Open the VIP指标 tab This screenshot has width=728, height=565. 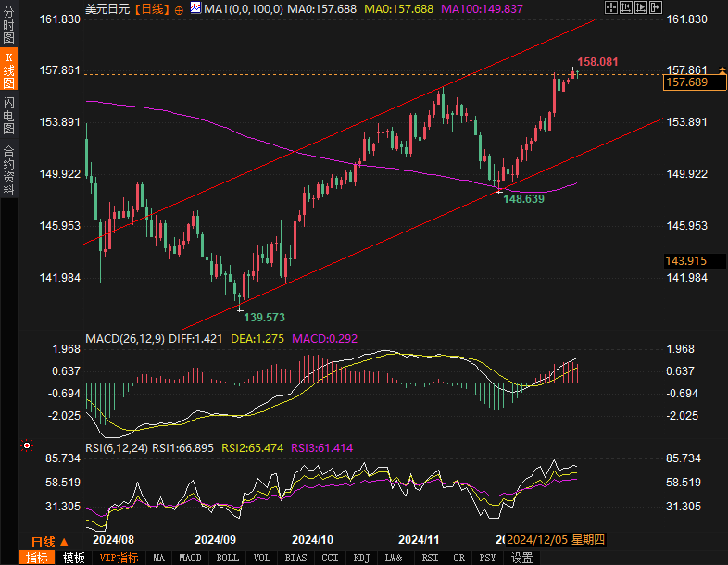point(119,558)
